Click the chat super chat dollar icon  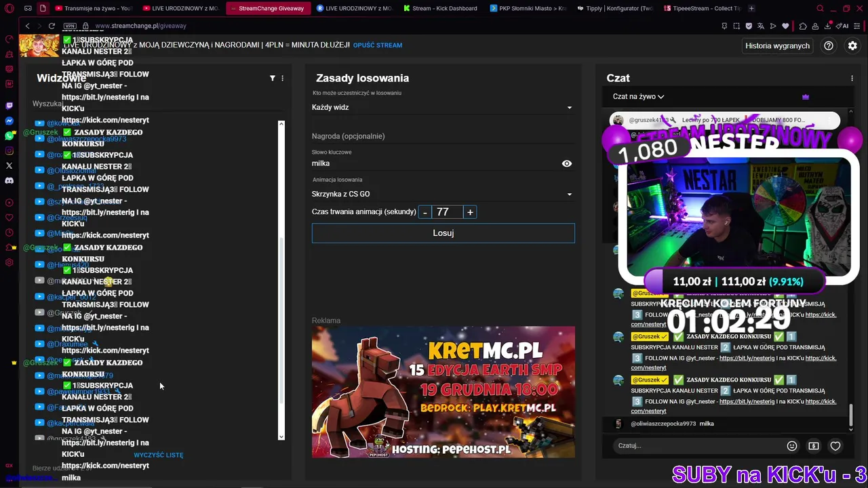814,445
